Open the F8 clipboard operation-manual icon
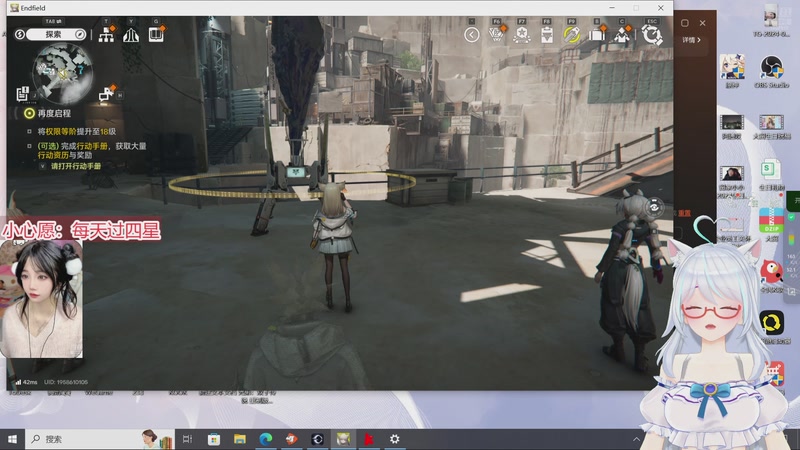This screenshot has height=450, width=800. coord(546,35)
